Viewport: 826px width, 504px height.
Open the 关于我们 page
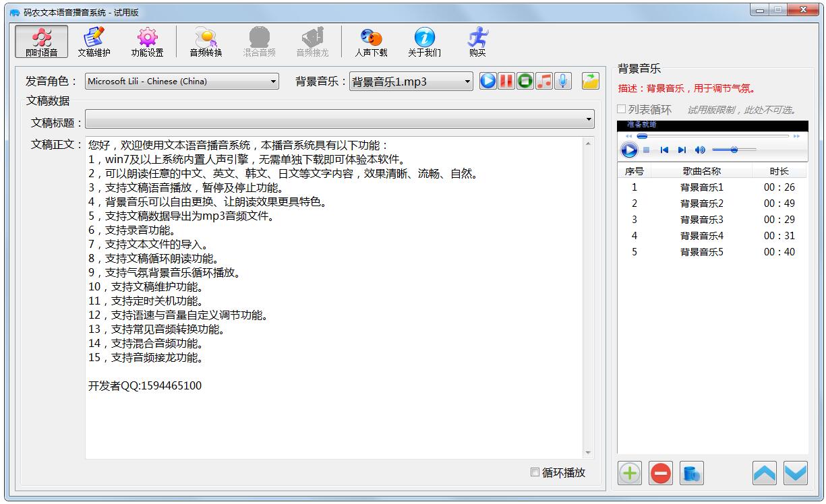point(423,42)
